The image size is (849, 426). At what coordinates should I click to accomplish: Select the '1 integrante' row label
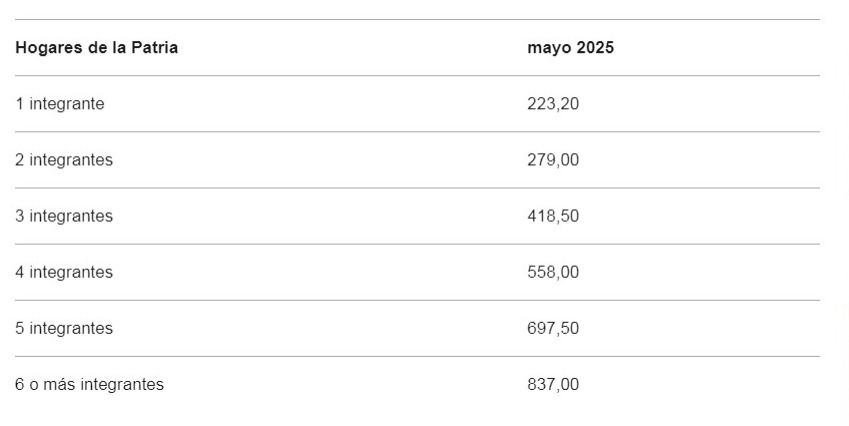60,104
